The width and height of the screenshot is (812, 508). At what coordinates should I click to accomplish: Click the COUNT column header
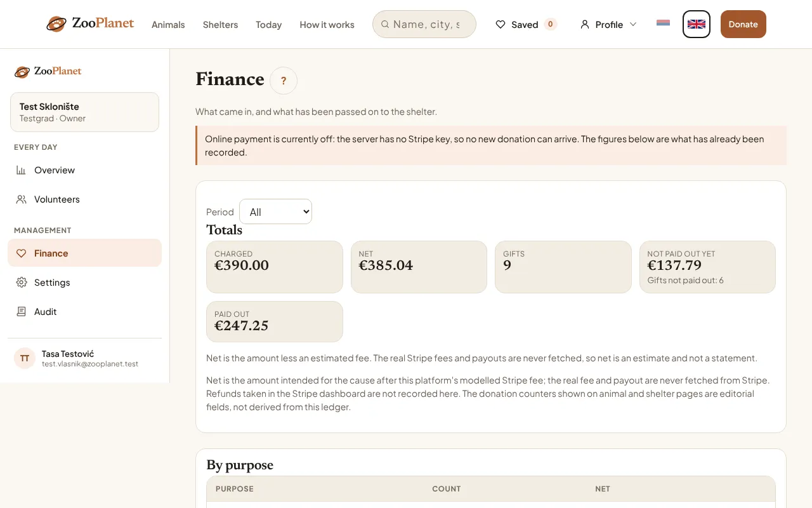(x=447, y=489)
